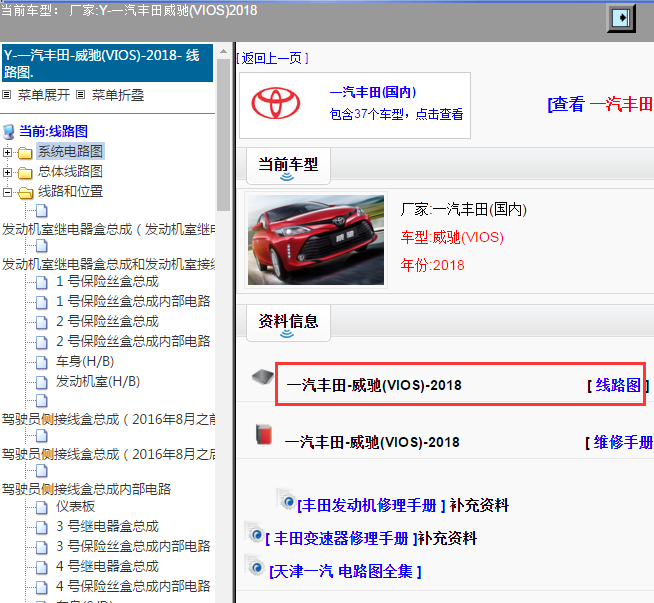Click the wifi-style icon under 当前车型

(287, 177)
